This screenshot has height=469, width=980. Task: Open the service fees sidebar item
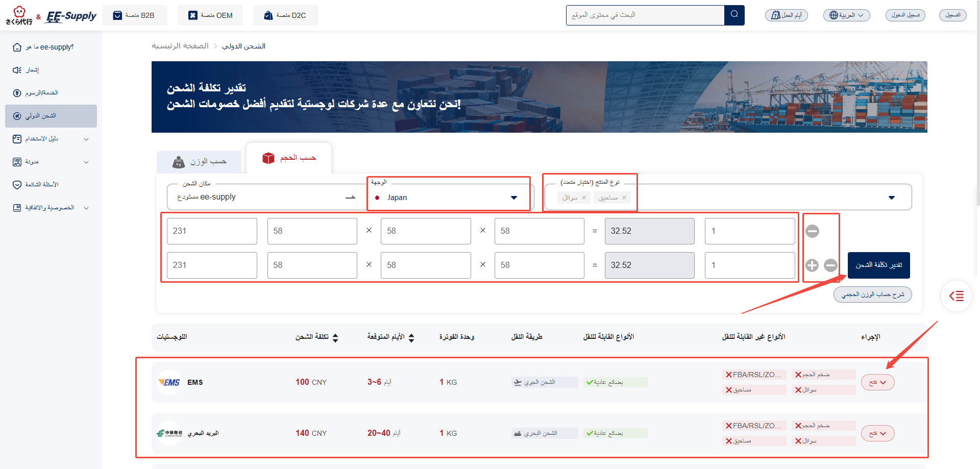(x=51, y=93)
